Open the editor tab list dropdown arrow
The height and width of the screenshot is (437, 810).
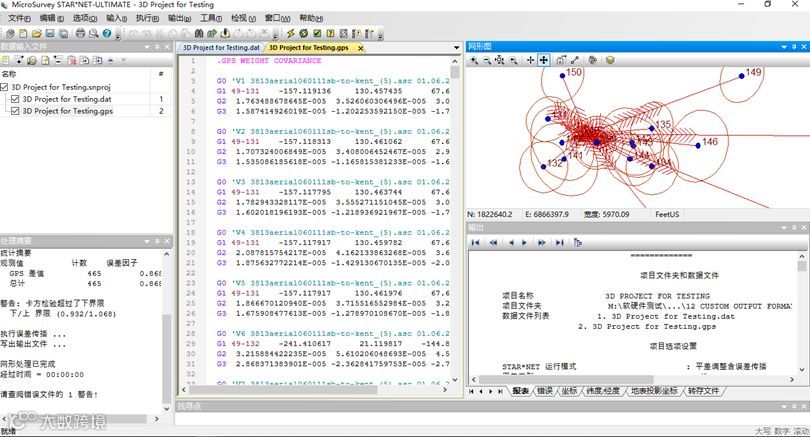pos(456,48)
